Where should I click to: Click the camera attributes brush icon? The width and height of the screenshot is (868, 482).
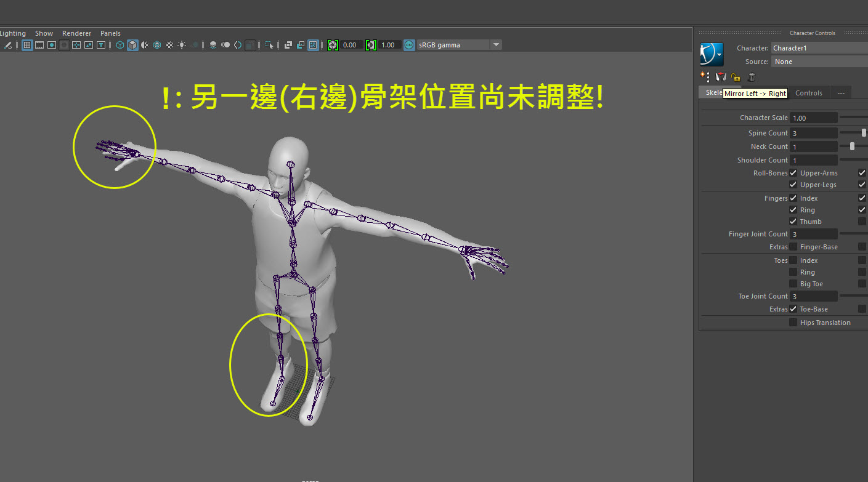pos(7,45)
